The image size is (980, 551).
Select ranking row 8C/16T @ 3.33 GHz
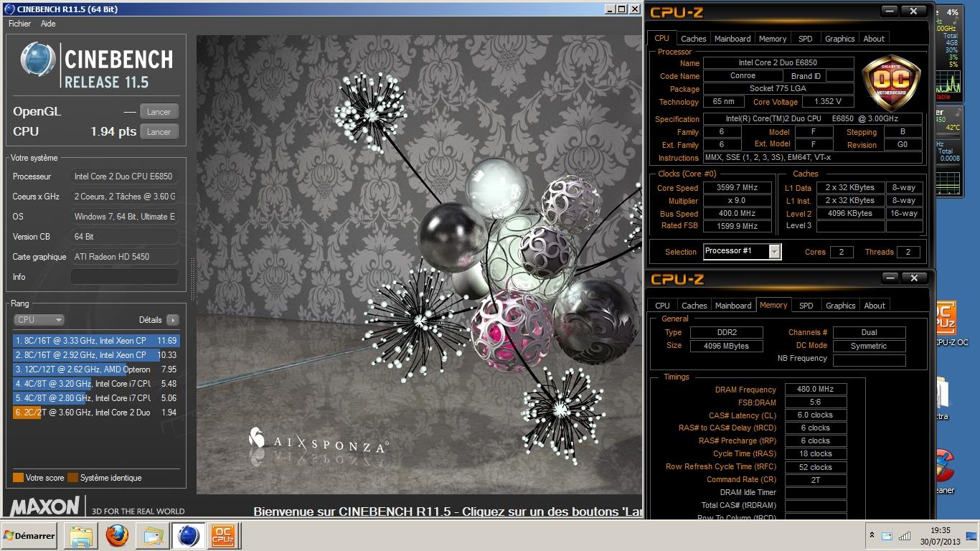point(96,341)
